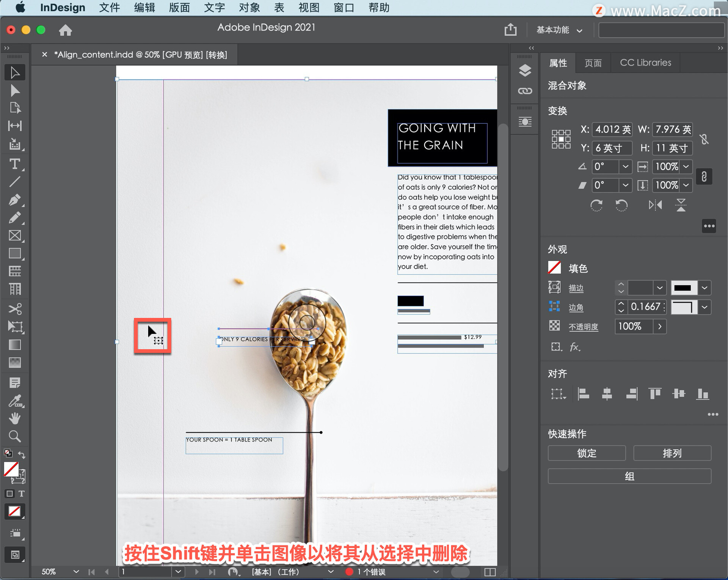Image resolution: width=728 pixels, height=580 pixels.
Task: Click the 组 button
Action: [x=629, y=476]
